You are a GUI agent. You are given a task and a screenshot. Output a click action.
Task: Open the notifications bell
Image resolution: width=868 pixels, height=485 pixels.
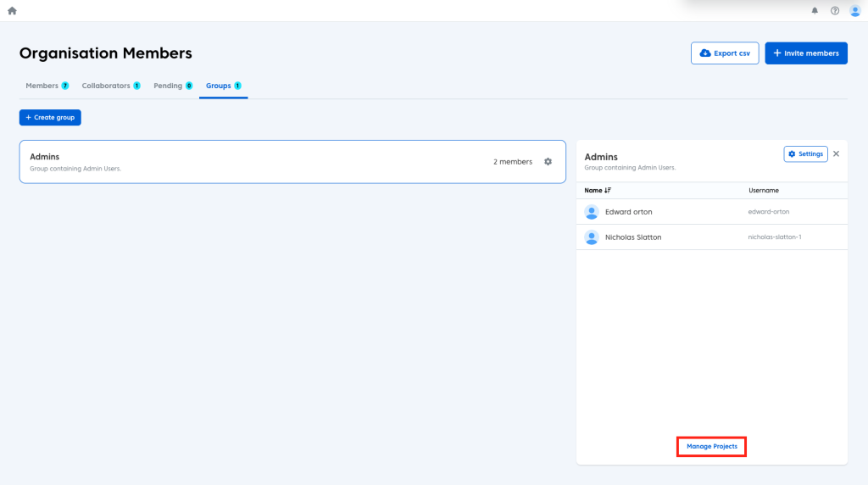(x=815, y=11)
